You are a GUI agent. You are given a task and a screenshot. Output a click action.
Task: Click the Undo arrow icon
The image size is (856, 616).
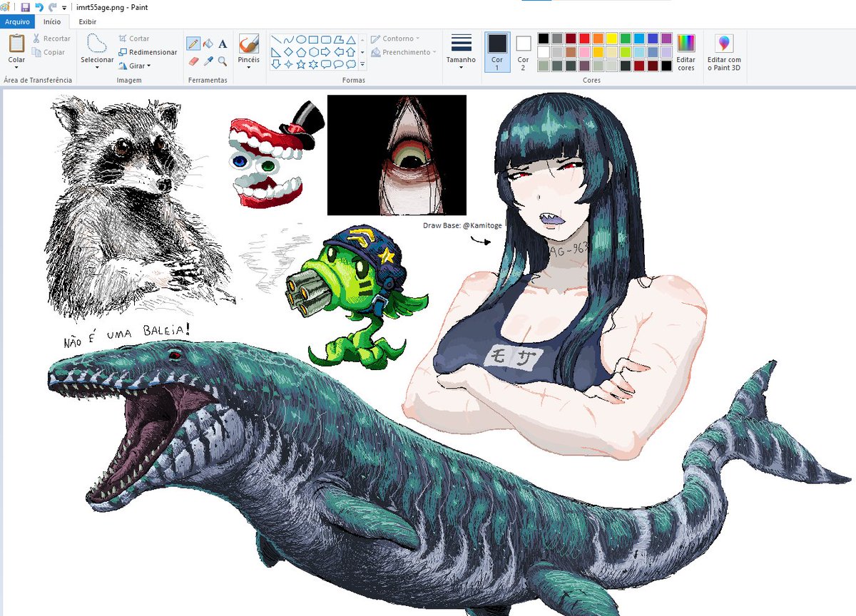(40, 6)
